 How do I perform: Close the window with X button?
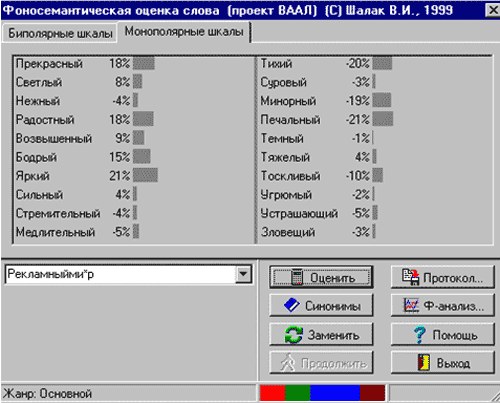point(493,10)
